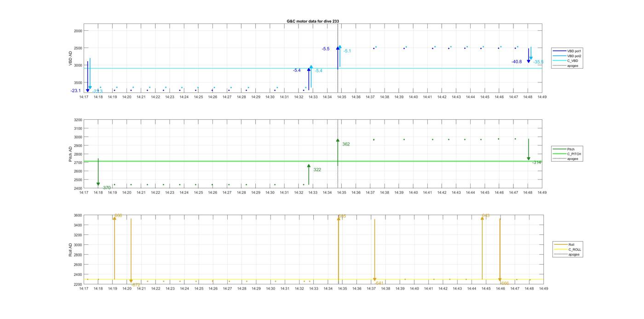This screenshot has width=644, height=319.
Task: Click the '-5.1' VBD data label
Action: (x=347, y=51)
